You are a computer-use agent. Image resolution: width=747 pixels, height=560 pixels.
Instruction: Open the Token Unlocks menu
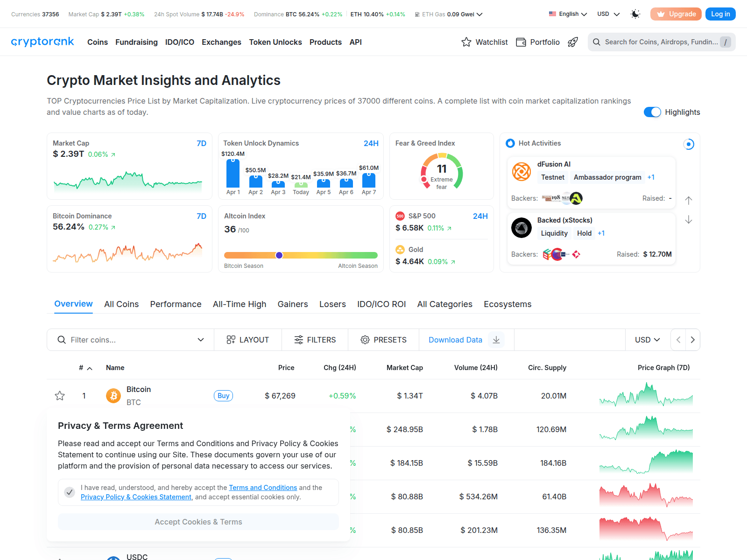coord(275,42)
